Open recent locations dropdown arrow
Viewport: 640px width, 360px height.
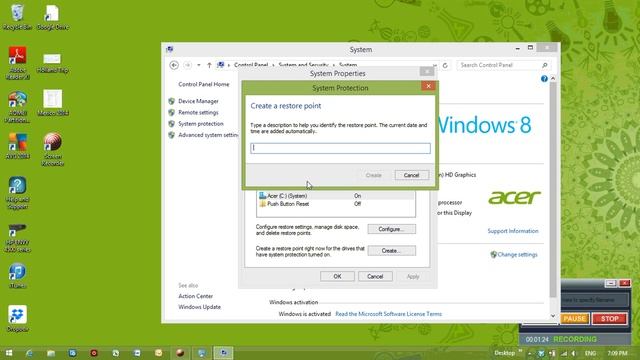199,65
